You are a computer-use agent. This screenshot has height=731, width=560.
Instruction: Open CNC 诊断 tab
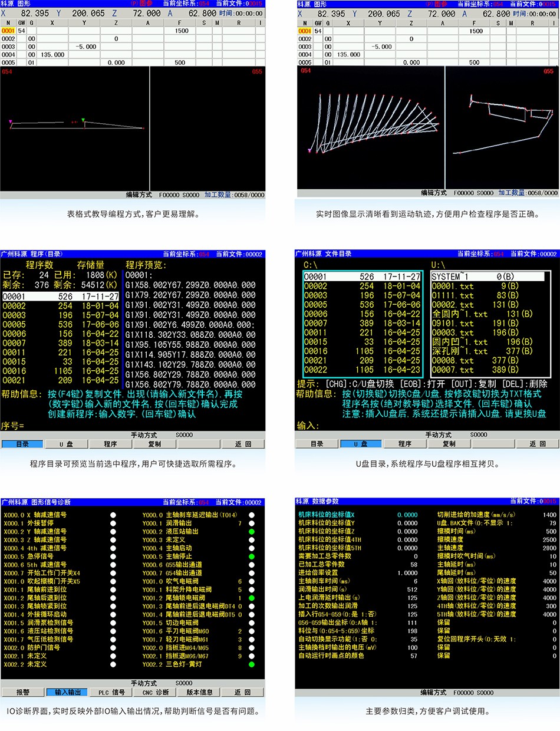[154, 692]
